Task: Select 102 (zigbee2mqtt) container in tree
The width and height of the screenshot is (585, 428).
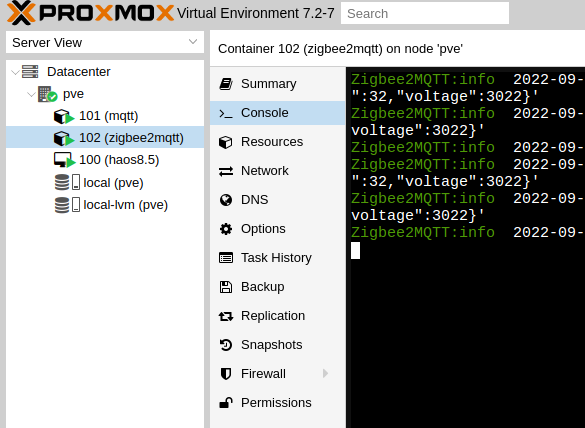Action: (105, 138)
